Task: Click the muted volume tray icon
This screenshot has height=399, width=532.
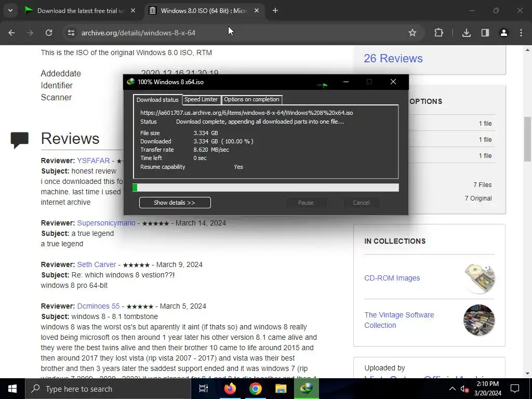Action: pyautogui.click(x=464, y=389)
